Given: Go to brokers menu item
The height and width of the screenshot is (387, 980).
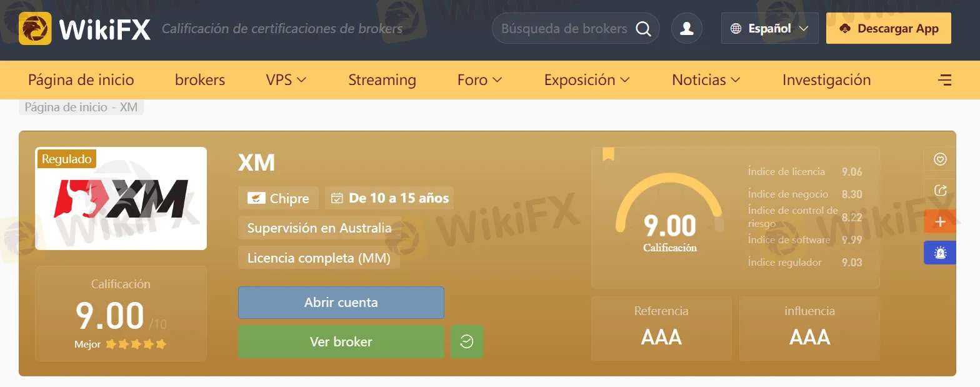Looking at the screenshot, I should coord(200,80).
